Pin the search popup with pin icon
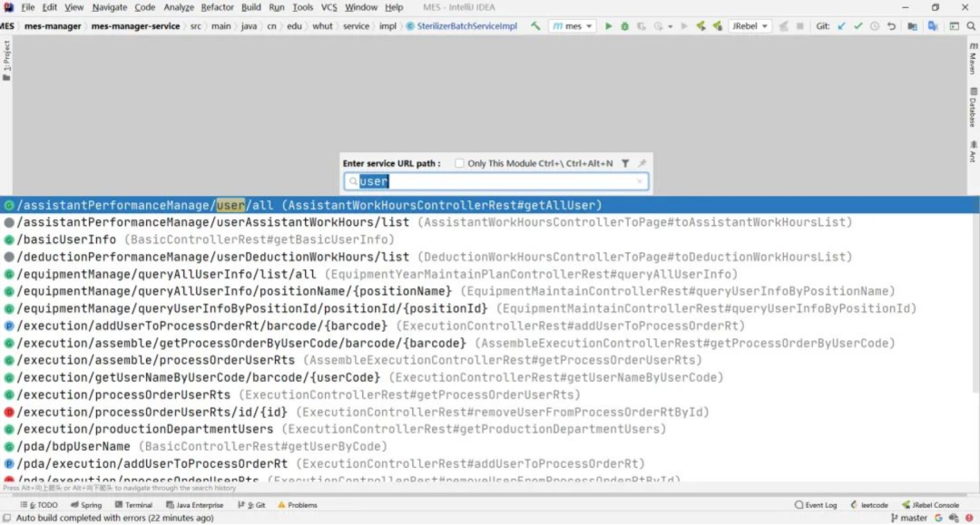The height and width of the screenshot is (525, 980). point(642,163)
